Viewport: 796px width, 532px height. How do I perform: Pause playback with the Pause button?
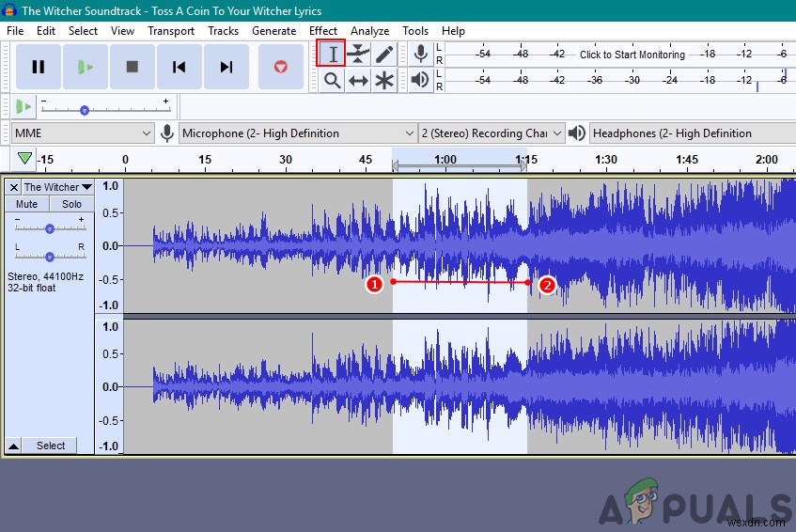[39, 67]
